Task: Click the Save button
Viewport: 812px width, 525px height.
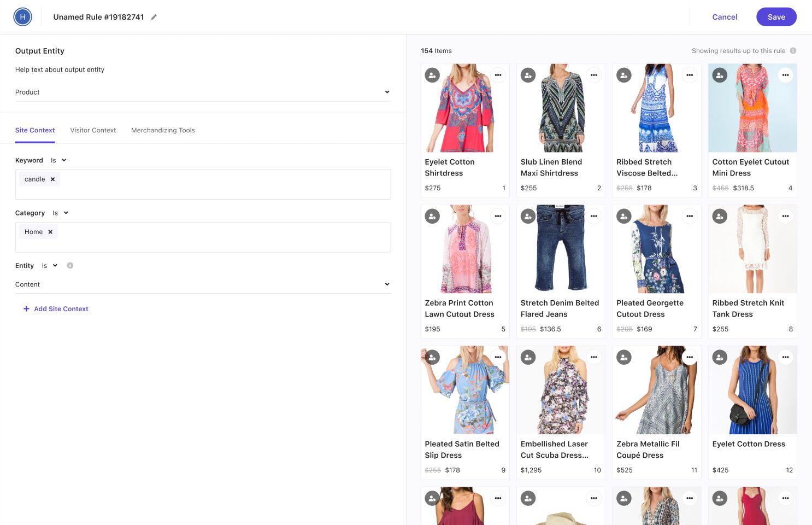Action: pyautogui.click(x=776, y=17)
